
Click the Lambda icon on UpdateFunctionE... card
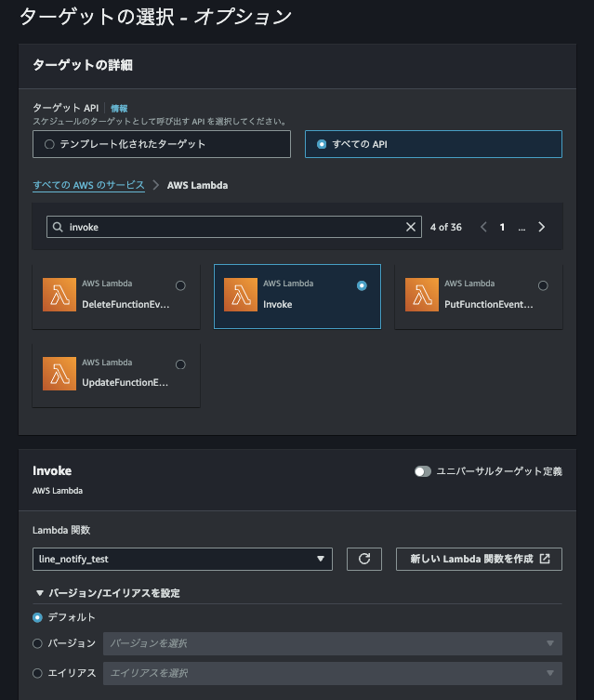coord(59,374)
